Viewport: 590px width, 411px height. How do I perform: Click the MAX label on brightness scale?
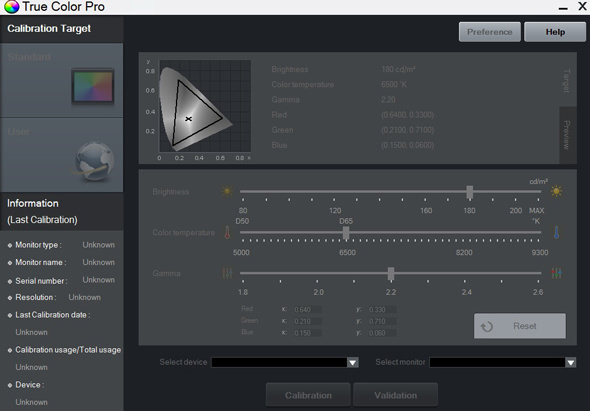point(537,210)
